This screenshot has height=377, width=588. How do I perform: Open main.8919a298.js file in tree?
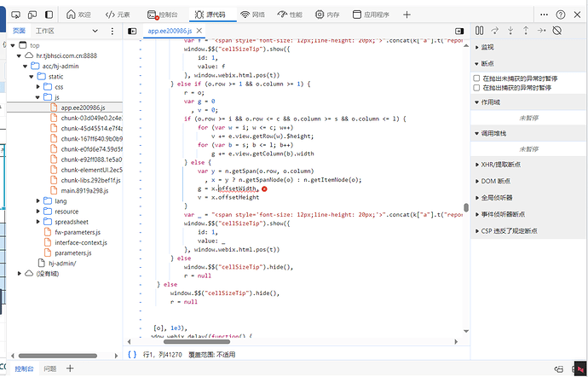coord(84,190)
